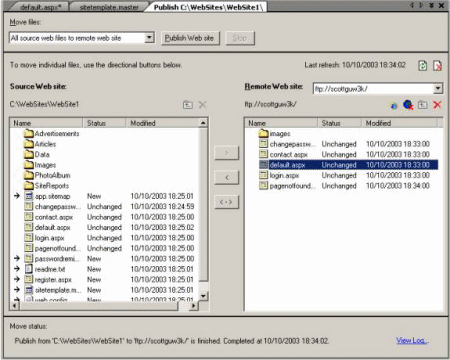
Task: Select the Articles folder in source list
Action: pyautogui.click(x=40, y=144)
